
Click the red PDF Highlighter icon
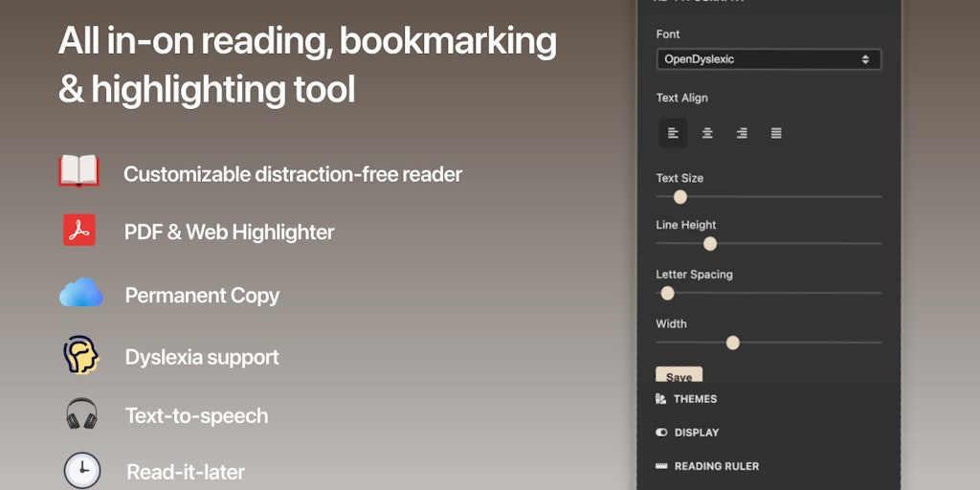[79, 230]
